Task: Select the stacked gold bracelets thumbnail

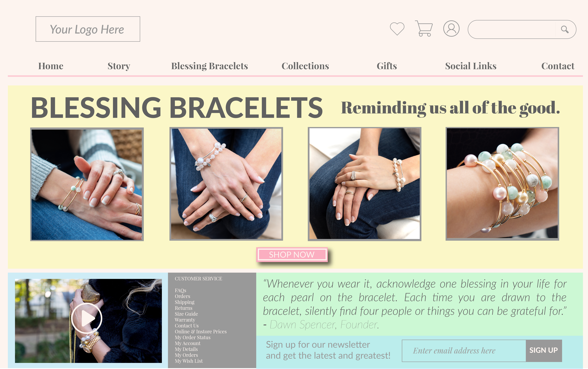Action: point(502,184)
